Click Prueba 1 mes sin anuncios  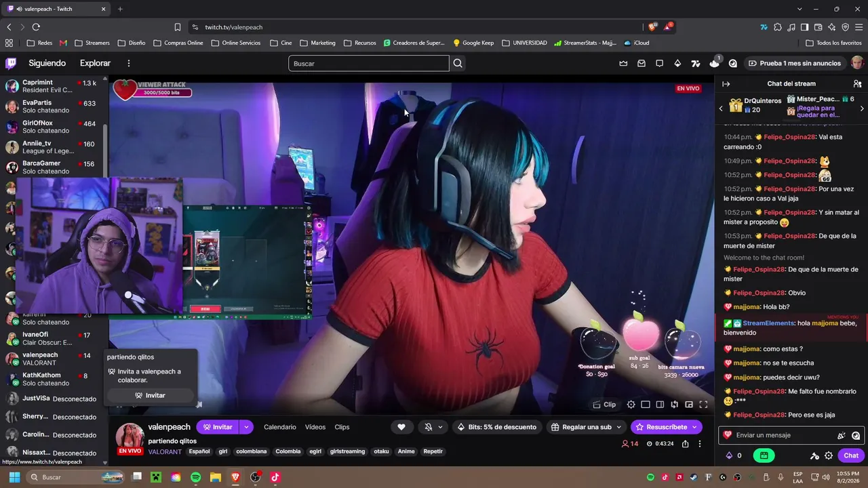(x=795, y=63)
